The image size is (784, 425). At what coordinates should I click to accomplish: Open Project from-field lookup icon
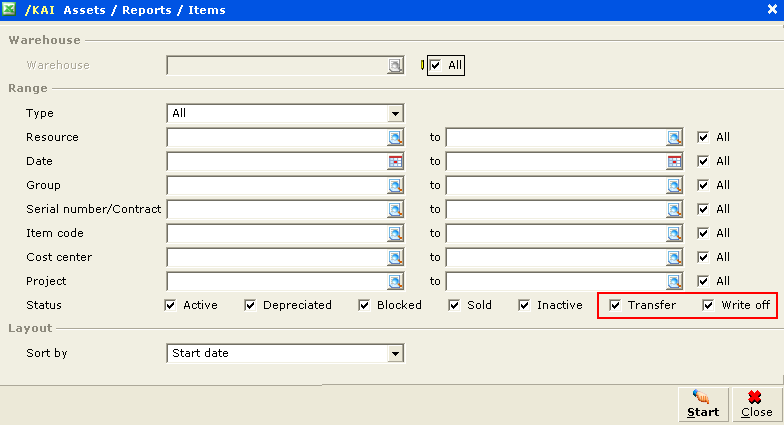pyautogui.click(x=395, y=282)
